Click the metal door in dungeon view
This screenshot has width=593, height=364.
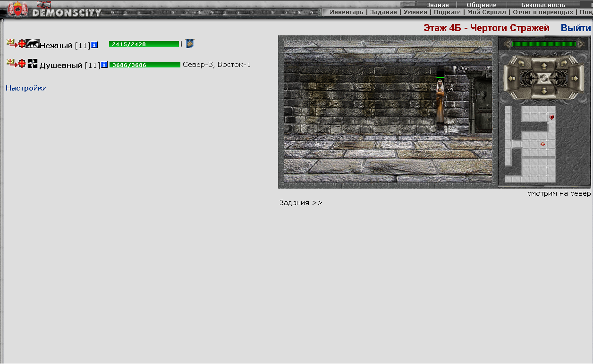point(483,105)
